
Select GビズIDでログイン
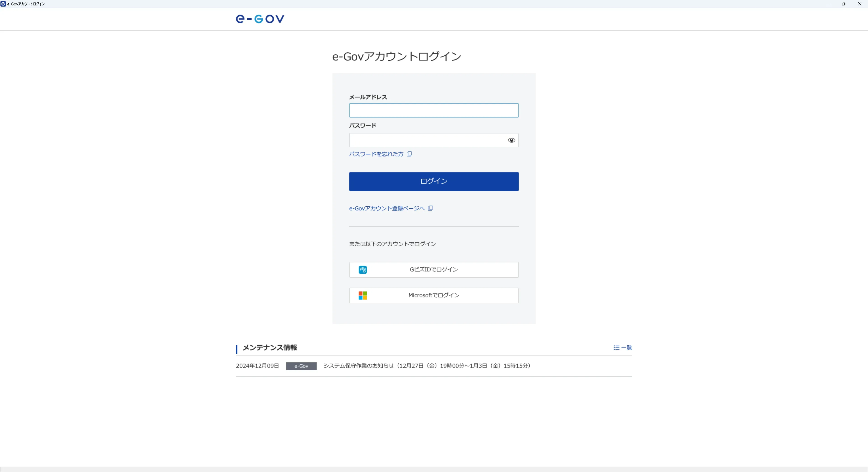pos(433,269)
